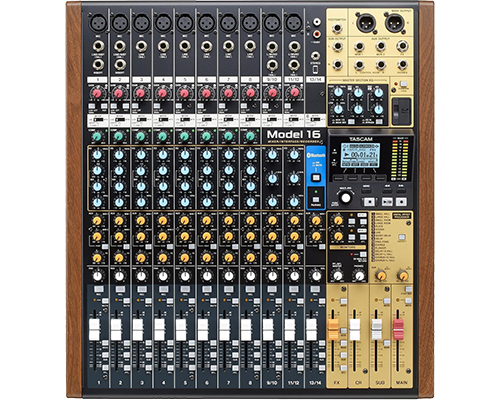Image resolution: width=500 pixels, height=400 pixels.
Task: Open the SD card slot cover
Action: tap(401, 111)
